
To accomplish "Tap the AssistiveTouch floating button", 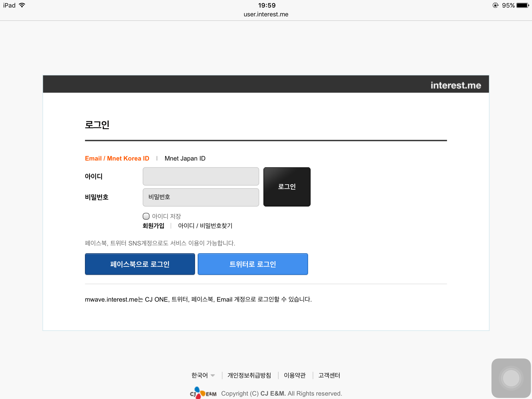I will [511, 378].
